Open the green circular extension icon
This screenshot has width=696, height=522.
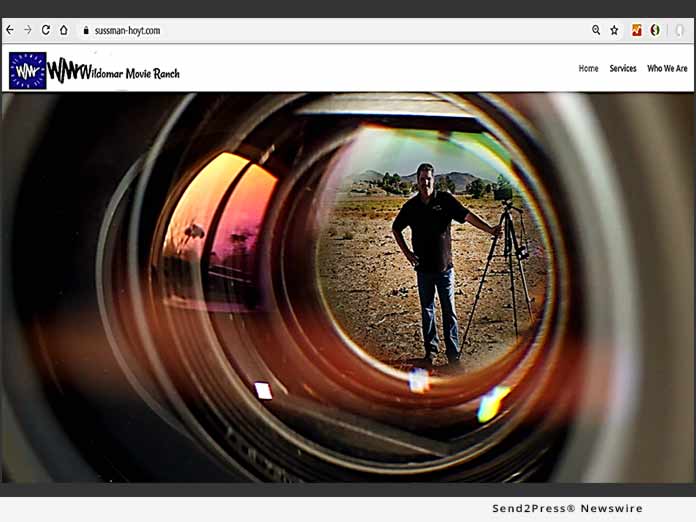[x=655, y=30]
